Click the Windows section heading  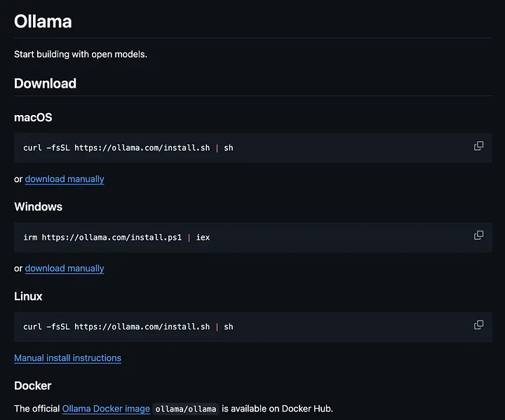[39, 207]
